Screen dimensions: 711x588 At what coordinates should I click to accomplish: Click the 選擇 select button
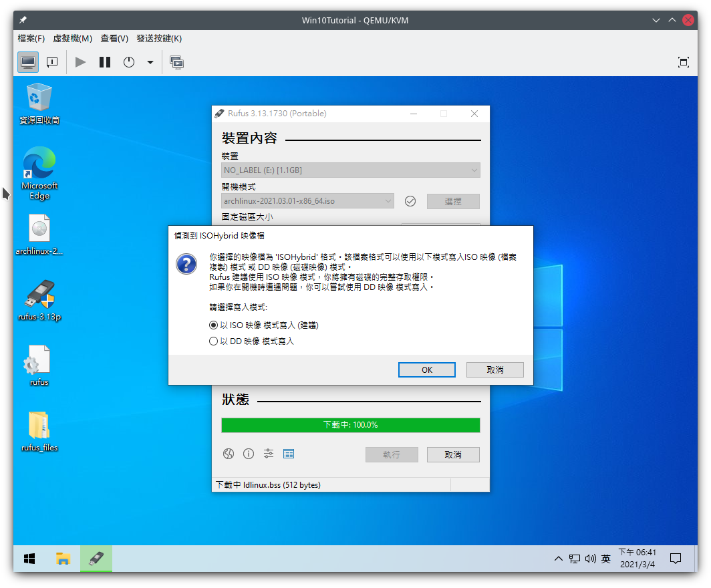(x=453, y=201)
